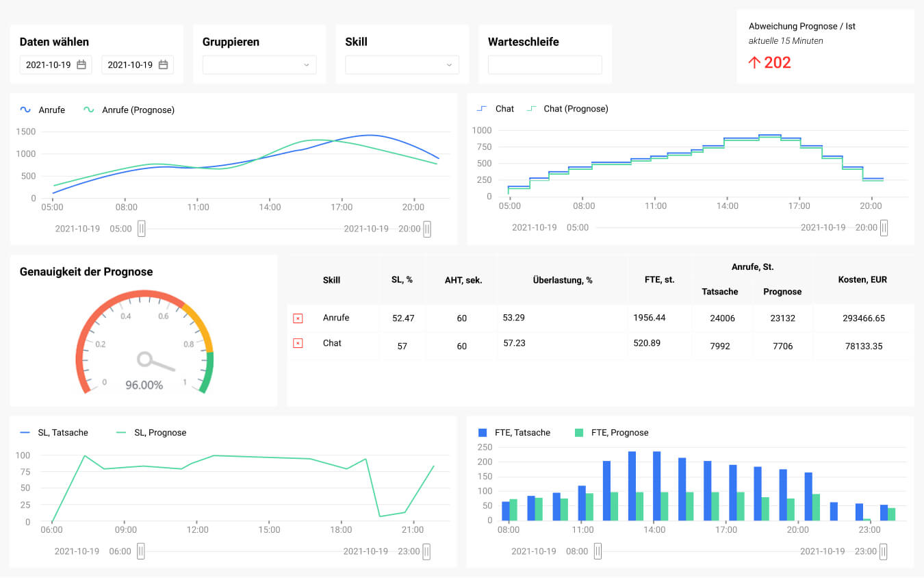Screen dimensions: 924x578
Task: Click the Prognose sub-column header
Action: [782, 292]
